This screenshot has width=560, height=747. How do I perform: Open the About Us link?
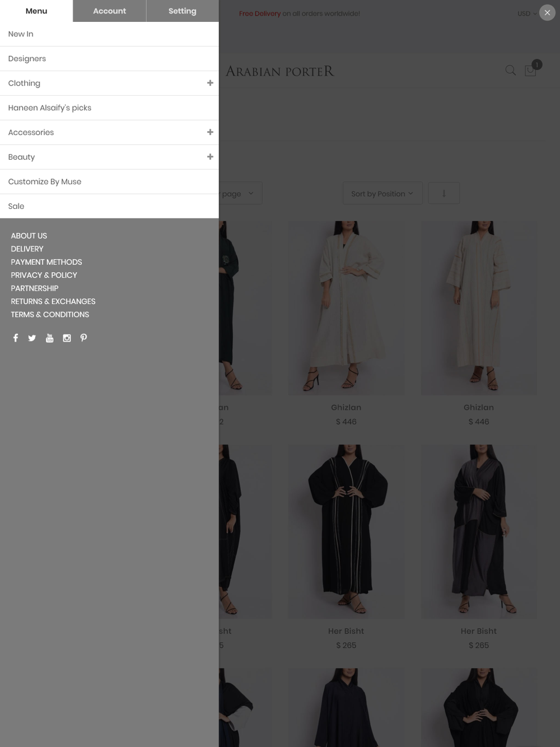(x=29, y=236)
